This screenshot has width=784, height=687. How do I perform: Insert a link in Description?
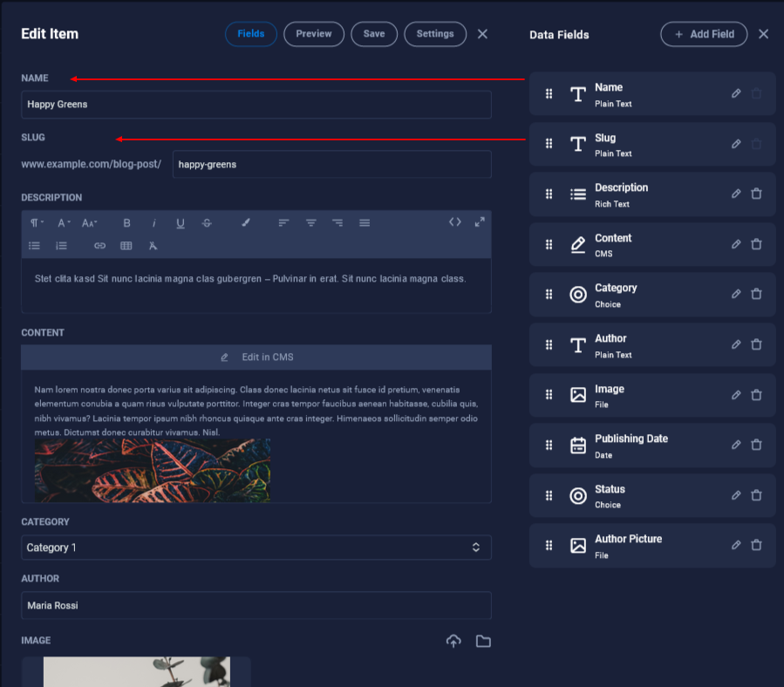tap(100, 246)
